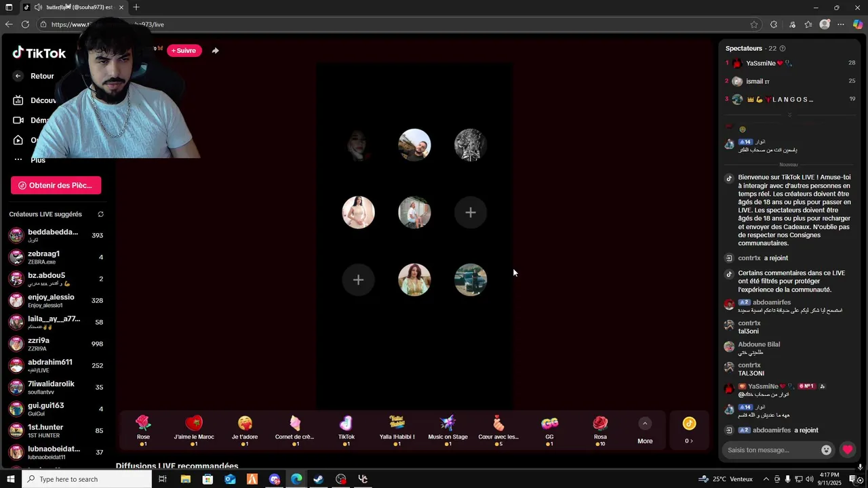
Task: Send the Je t'adore gift
Action: (245, 430)
